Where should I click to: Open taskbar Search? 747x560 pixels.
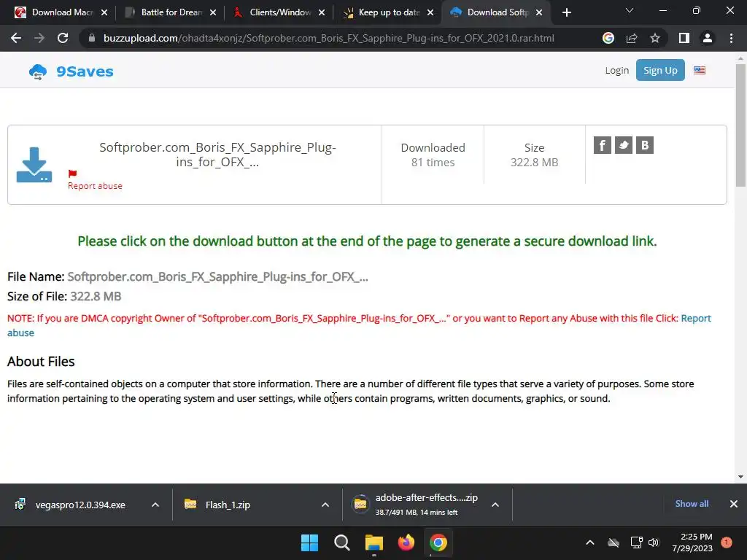pyautogui.click(x=342, y=542)
